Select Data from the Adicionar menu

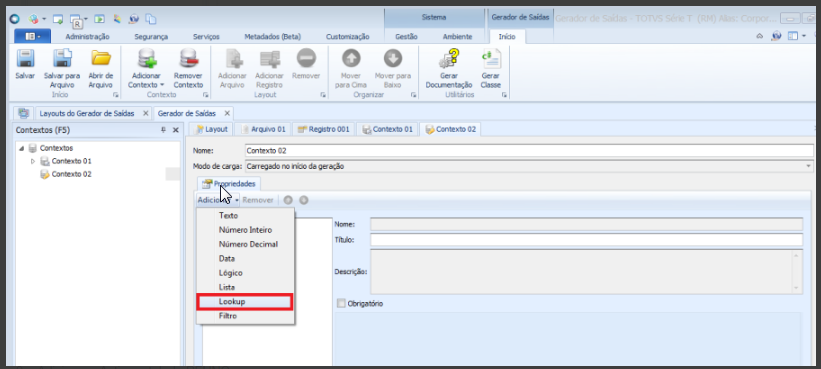[x=245, y=259]
